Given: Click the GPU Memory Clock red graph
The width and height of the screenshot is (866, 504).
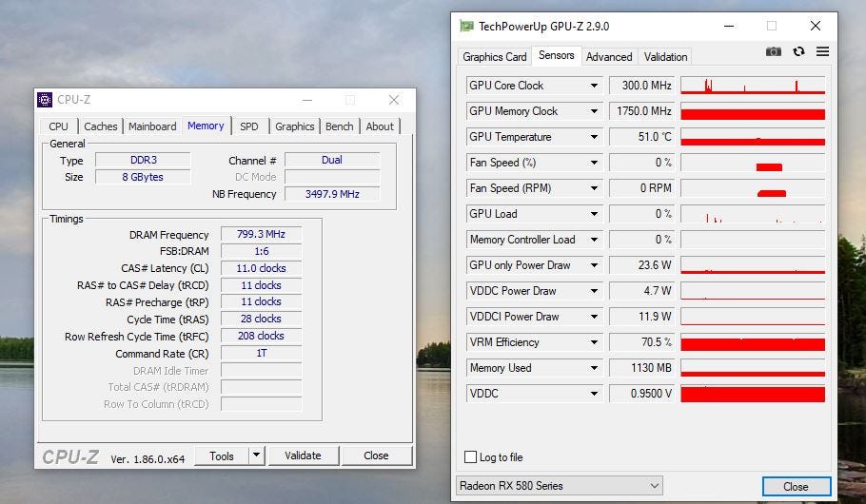Looking at the screenshot, I should pyautogui.click(x=752, y=111).
